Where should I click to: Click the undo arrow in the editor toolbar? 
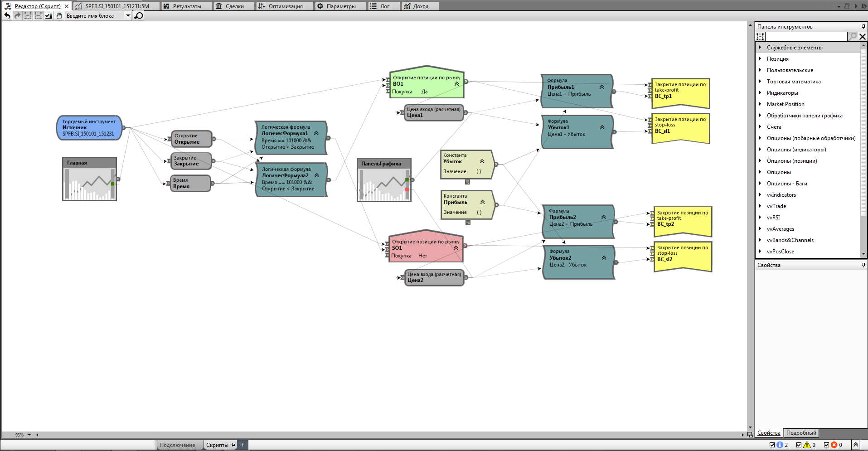(7, 16)
